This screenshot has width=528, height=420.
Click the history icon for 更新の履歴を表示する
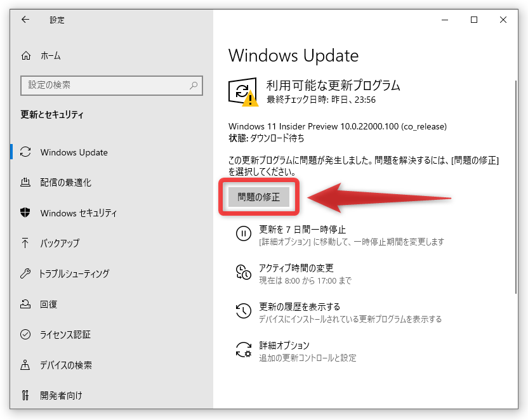click(244, 311)
